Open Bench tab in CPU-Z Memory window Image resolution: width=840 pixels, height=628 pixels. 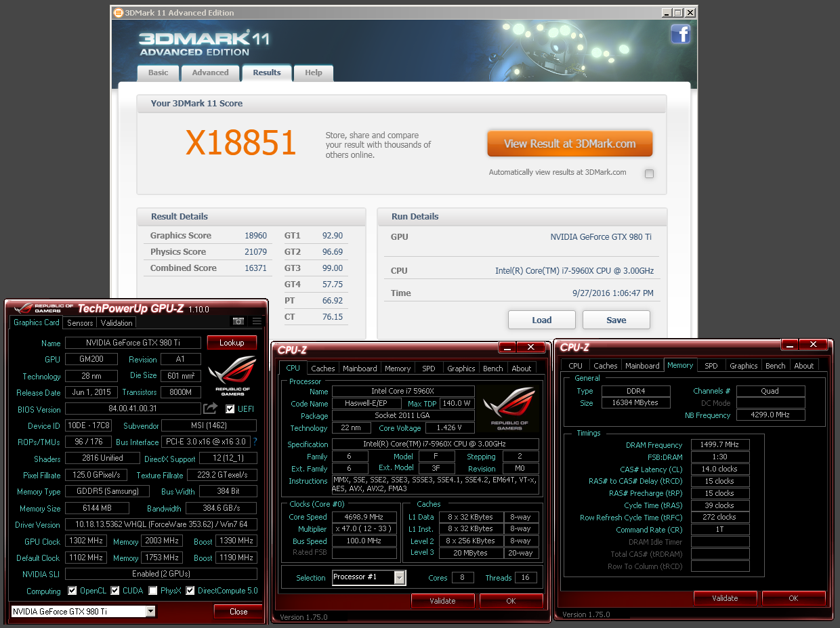[775, 366]
